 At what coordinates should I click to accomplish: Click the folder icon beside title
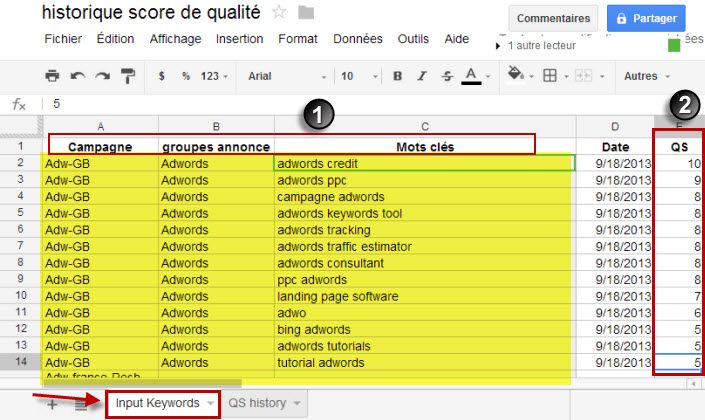coord(306,13)
